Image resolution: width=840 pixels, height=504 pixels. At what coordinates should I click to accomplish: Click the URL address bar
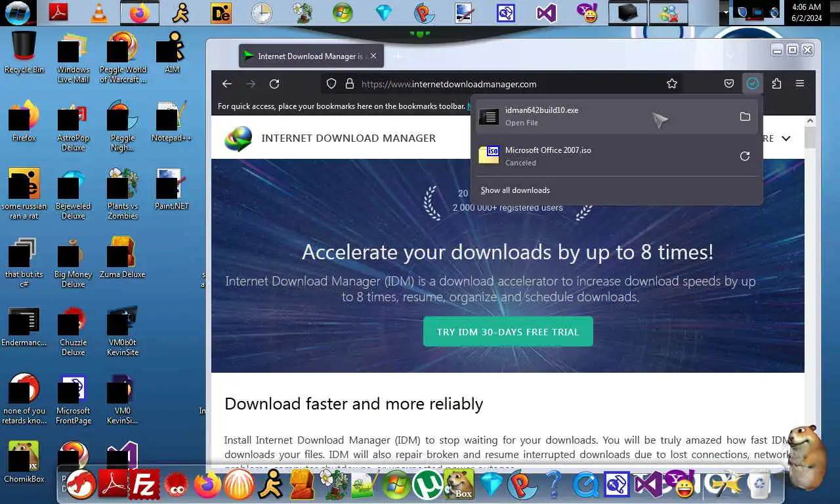point(502,84)
